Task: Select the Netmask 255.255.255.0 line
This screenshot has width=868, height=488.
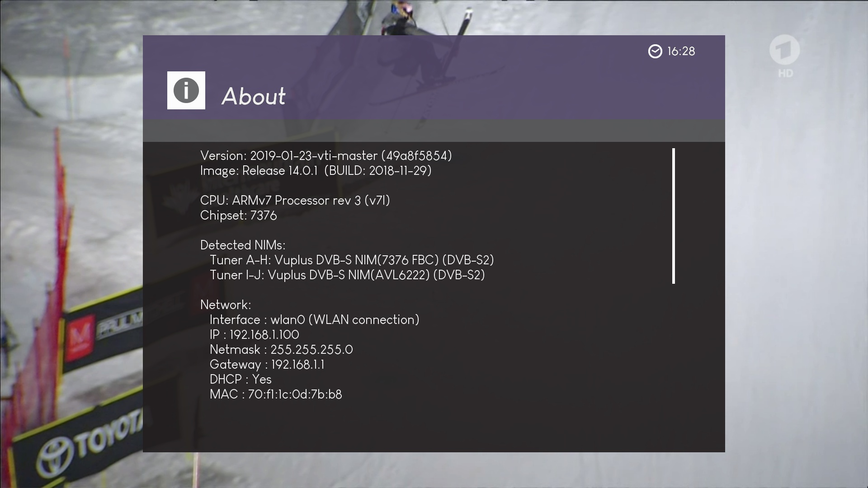Action: 281,350
